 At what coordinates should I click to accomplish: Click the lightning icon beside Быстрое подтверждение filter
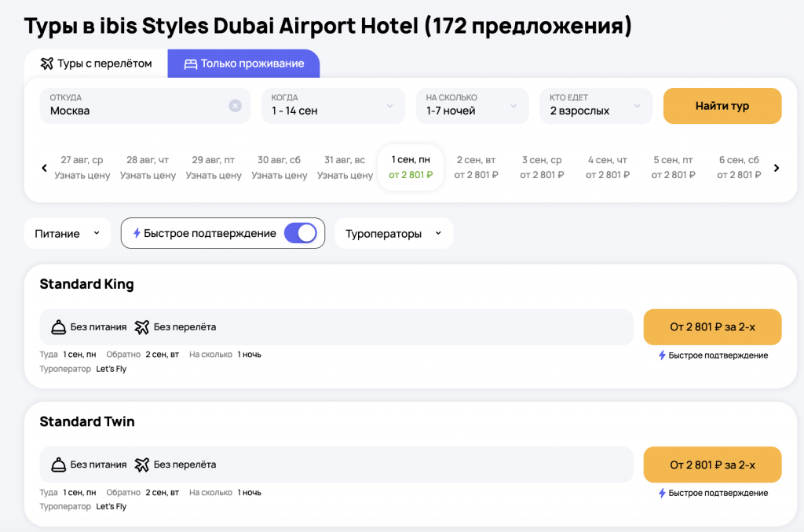tap(137, 233)
